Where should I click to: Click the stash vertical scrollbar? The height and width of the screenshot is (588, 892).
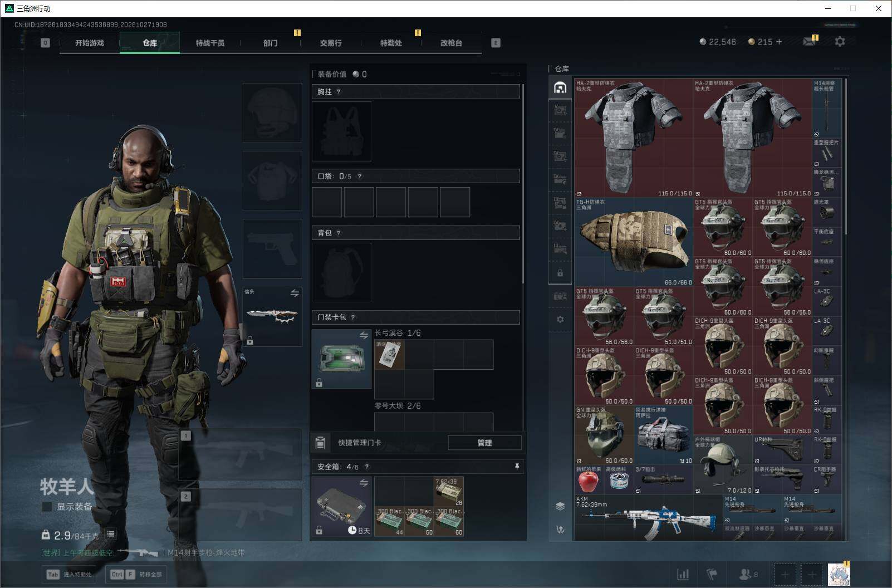846,156
